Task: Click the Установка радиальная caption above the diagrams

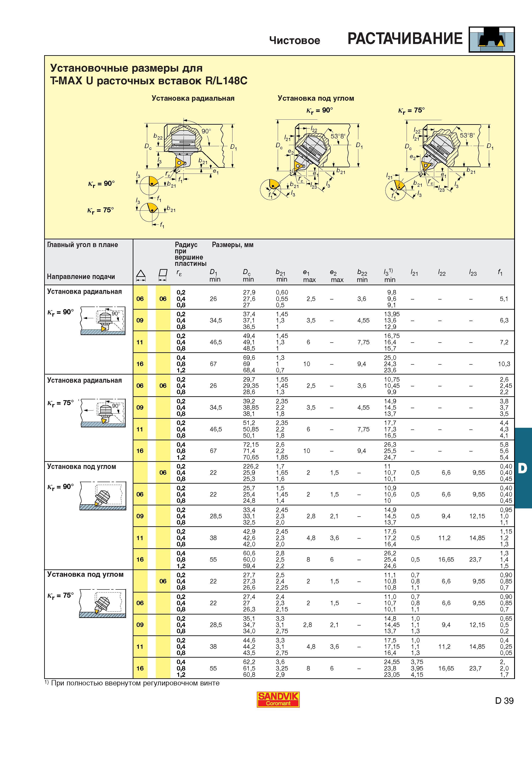Action: (x=193, y=98)
